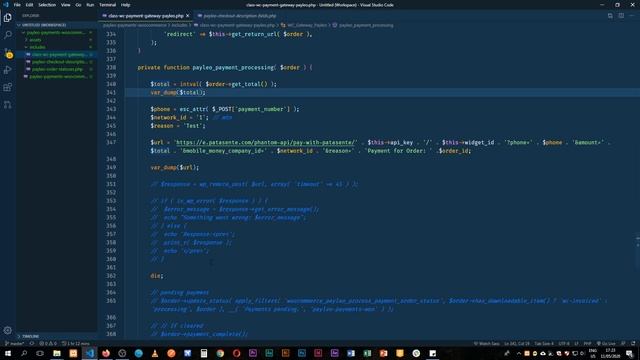The width and height of the screenshot is (640, 360).
Task: Change the PHP language mode
Action: pyautogui.click(x=587, y=343)
